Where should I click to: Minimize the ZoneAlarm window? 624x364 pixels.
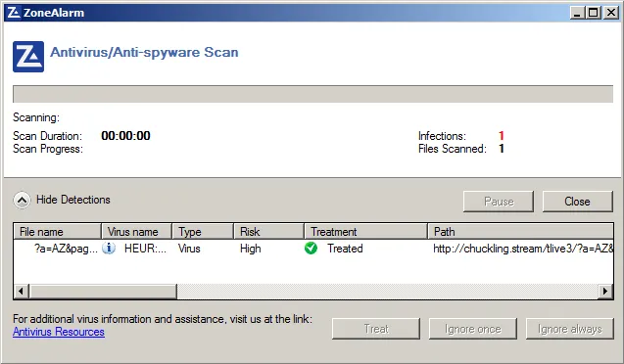tap(577, 13)
